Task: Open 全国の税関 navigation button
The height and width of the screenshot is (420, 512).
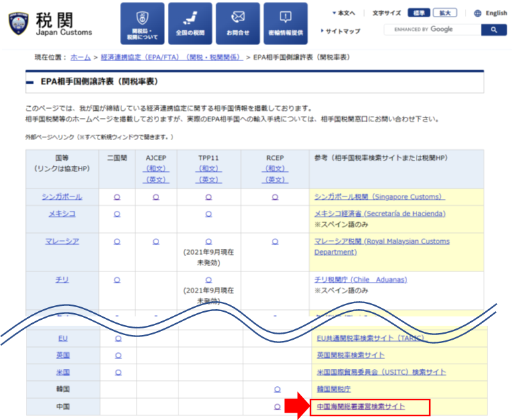Action: click(x=190, y=23)
